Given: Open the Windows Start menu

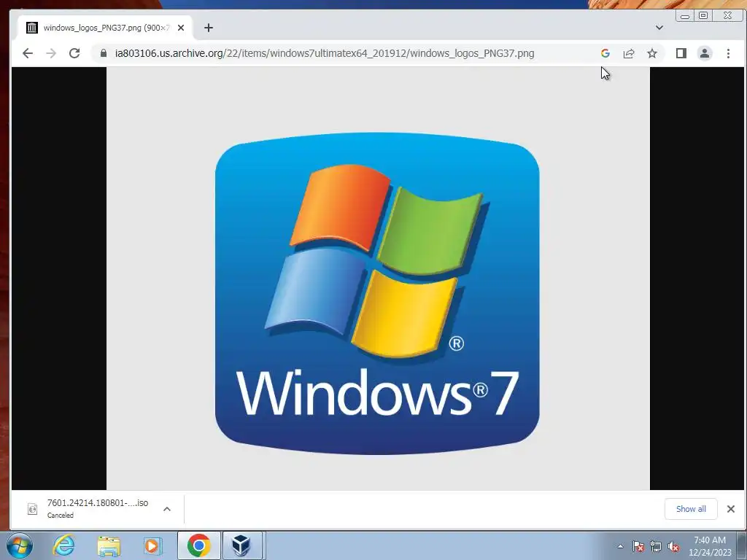Looking at the screenshot, I should [20, 545].
